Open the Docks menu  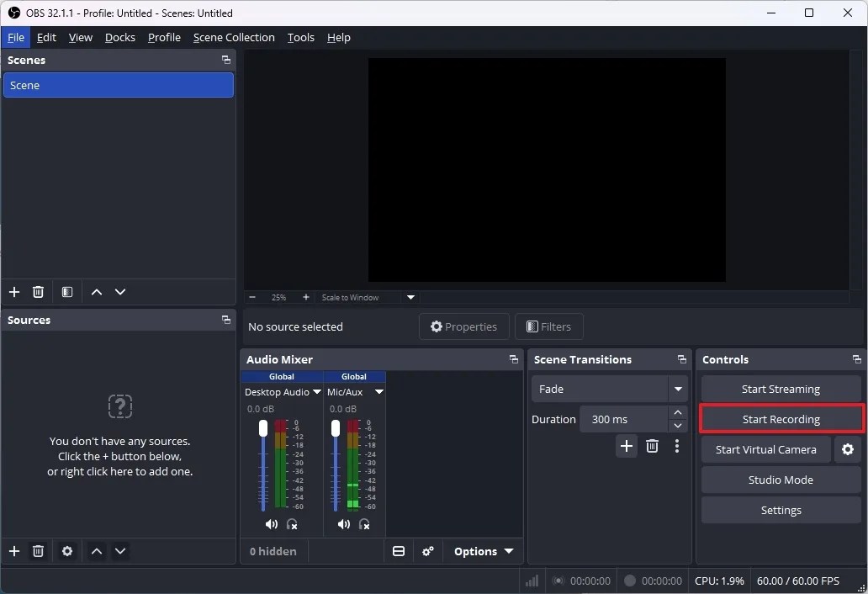click(x=120, y=37)
